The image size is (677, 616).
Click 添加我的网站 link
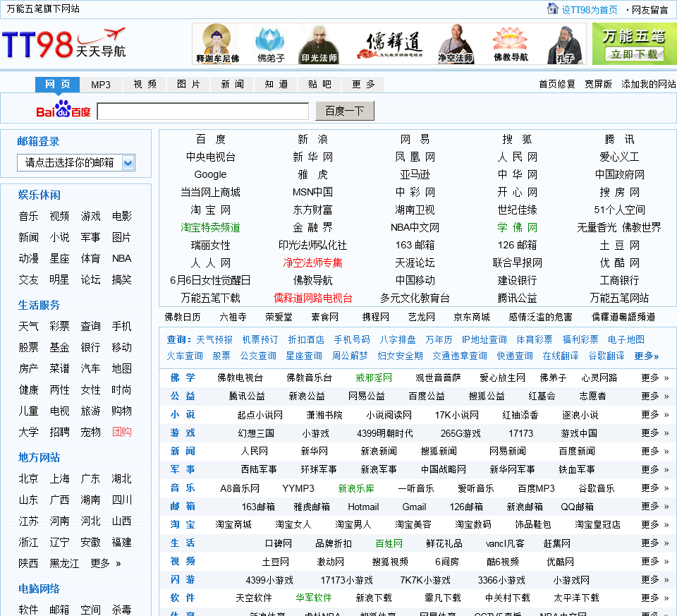tap(649, 84)
